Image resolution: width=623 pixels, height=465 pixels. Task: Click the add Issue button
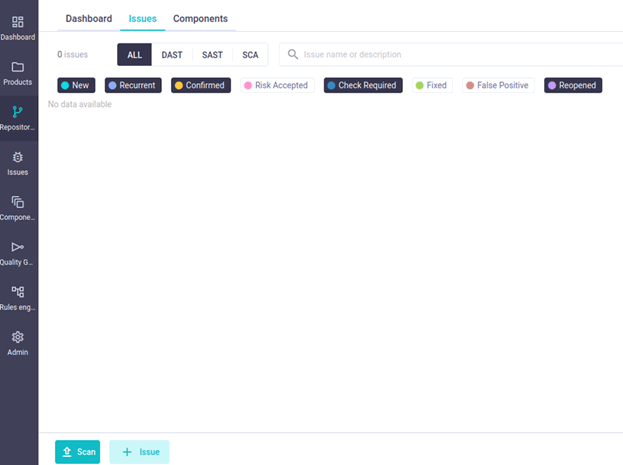pyautogui.click(x=139, y=452)
